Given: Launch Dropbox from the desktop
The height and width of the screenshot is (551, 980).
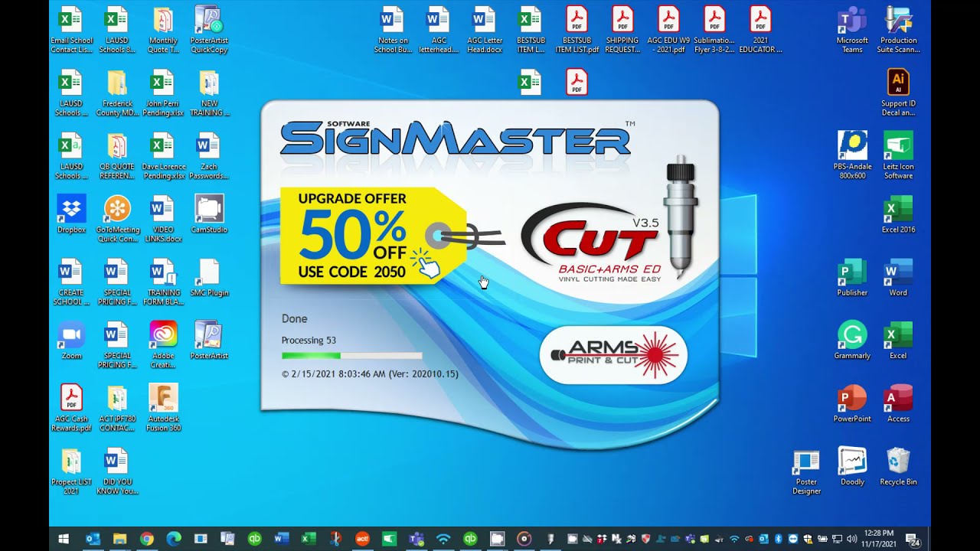Looking at the screenshot, I should (71, 214).
